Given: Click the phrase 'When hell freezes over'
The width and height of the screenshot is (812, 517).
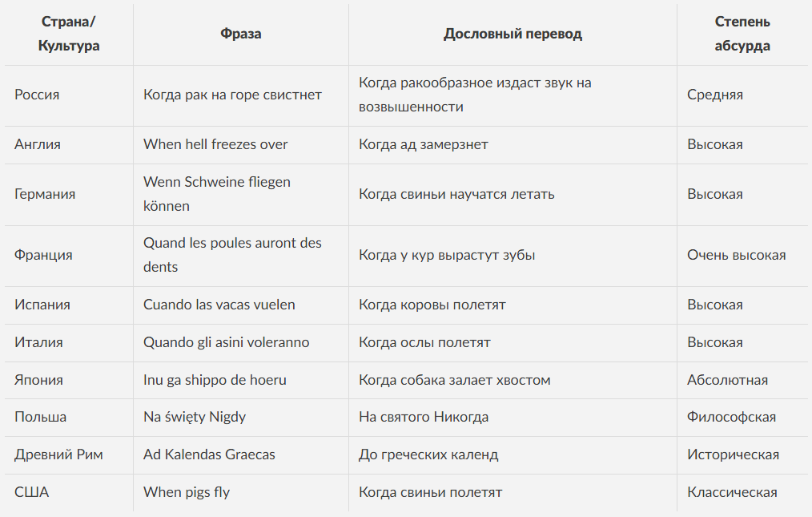Looking at the screenshot, I should (215, 144).
